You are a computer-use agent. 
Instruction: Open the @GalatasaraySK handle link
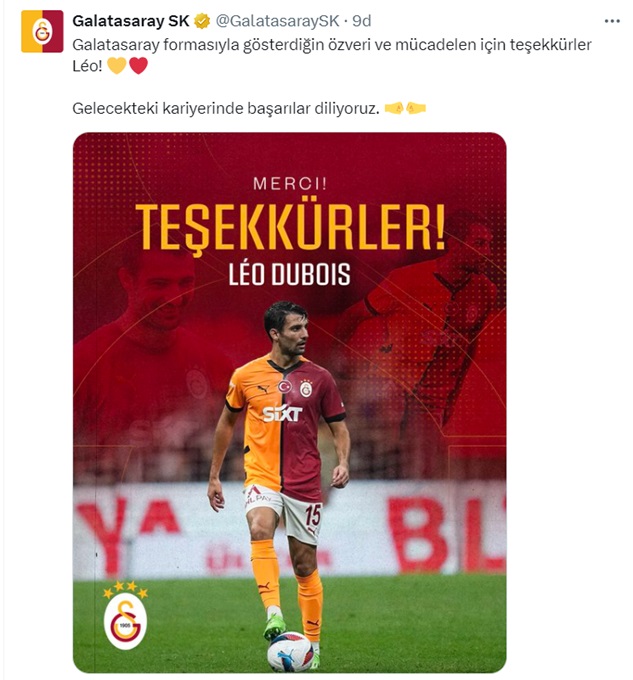(x=277, y=21)
